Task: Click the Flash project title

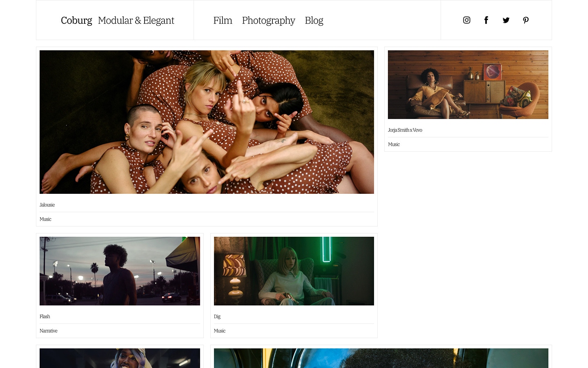Action: click(x=45, y=316)
